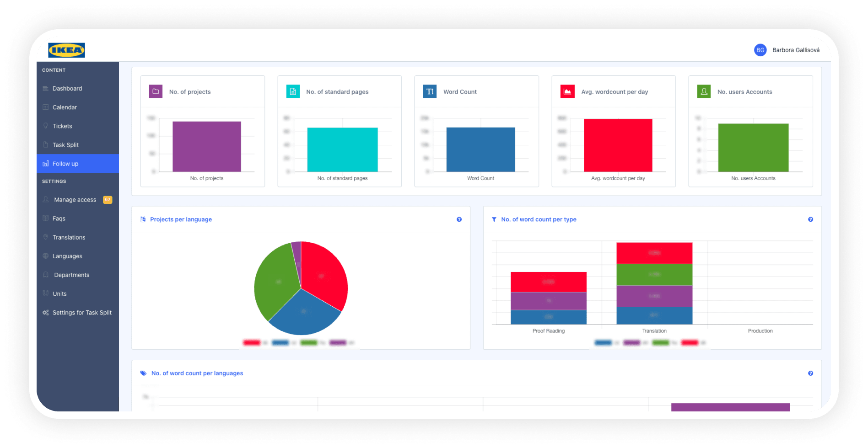
Task: Click the Departments bell icon
Action: click(46, 275)
